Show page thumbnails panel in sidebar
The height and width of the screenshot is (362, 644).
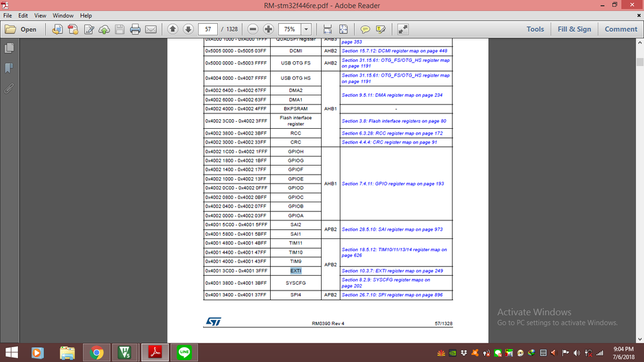pyautogui.click(x=9, y=48)
